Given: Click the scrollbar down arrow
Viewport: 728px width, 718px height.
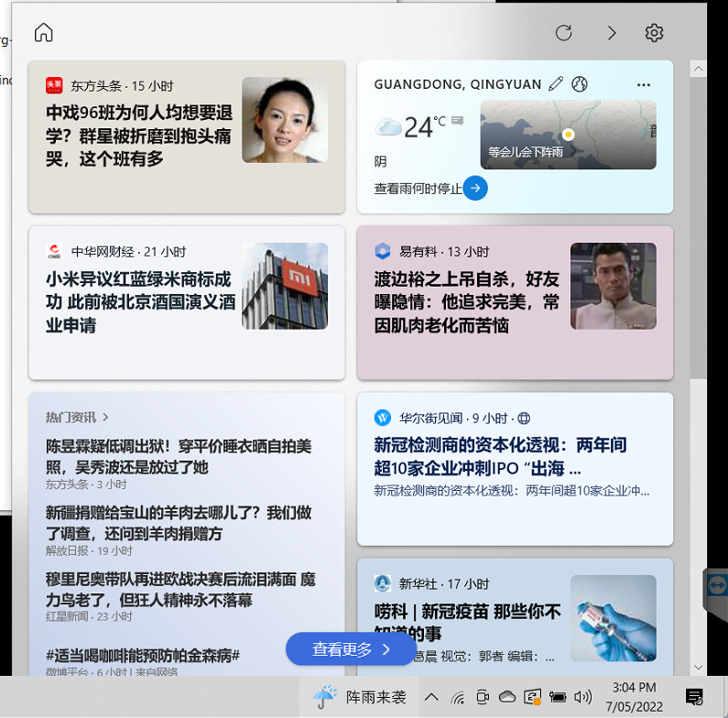Looking at the screenshot, I should pos(699,668).
